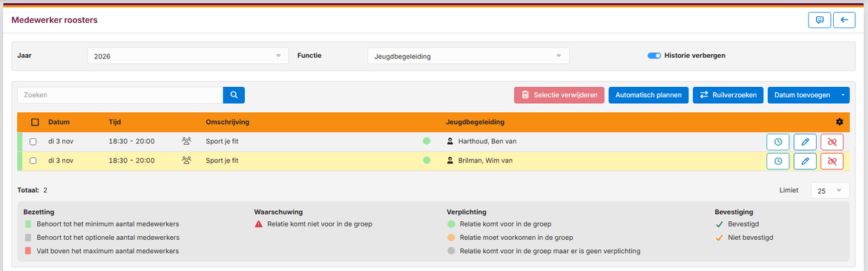Tick checkbox for Harthoud, Ben van row

coord(33,142)
